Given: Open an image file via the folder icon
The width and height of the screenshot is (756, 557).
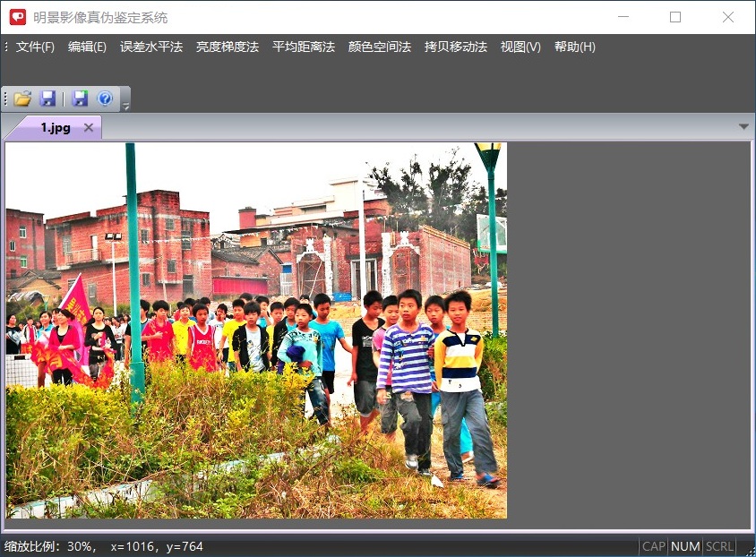Looking at the screenshot, I should [x=21, y=99].
